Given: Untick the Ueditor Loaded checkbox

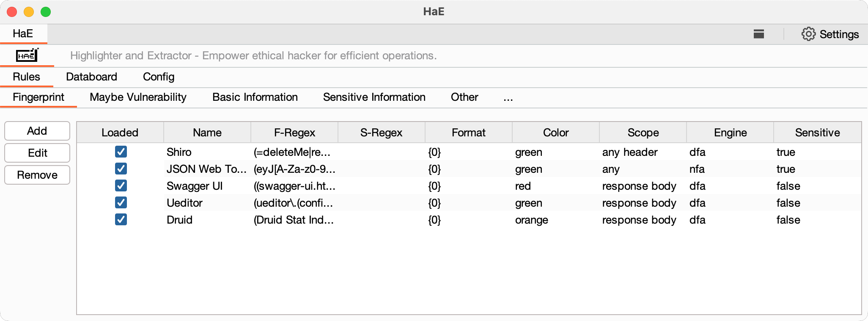Looking at the screenshot, I should [121, 203].
